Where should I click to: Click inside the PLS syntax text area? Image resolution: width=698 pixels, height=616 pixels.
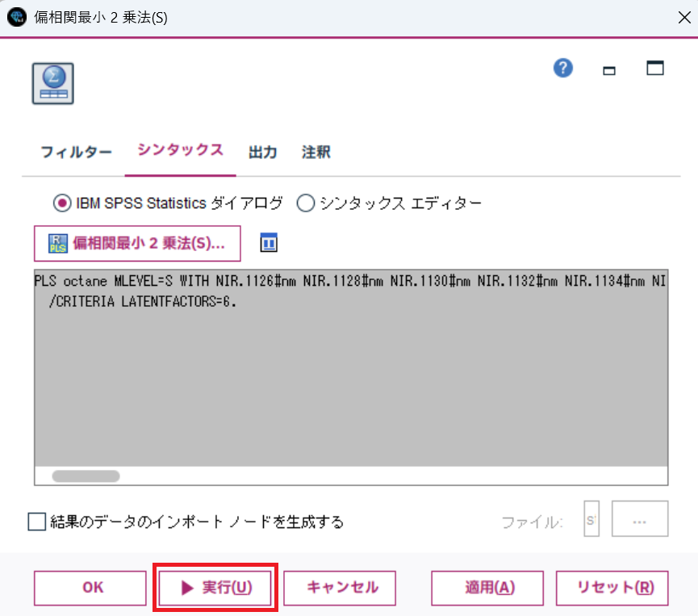[x=351, y=368]
